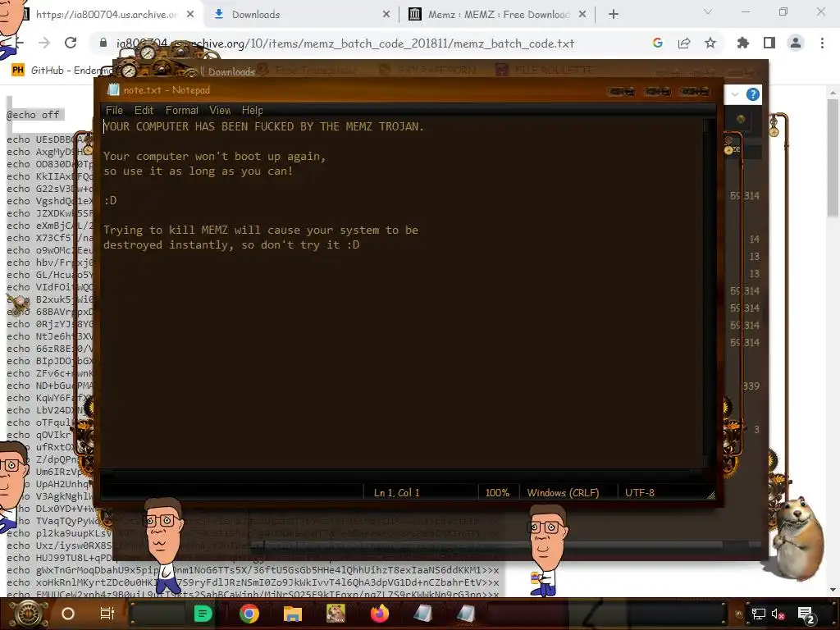Close the Downloads Chrome tab
The height and width of the screenshot is (630, 840).
pos(386,15)
